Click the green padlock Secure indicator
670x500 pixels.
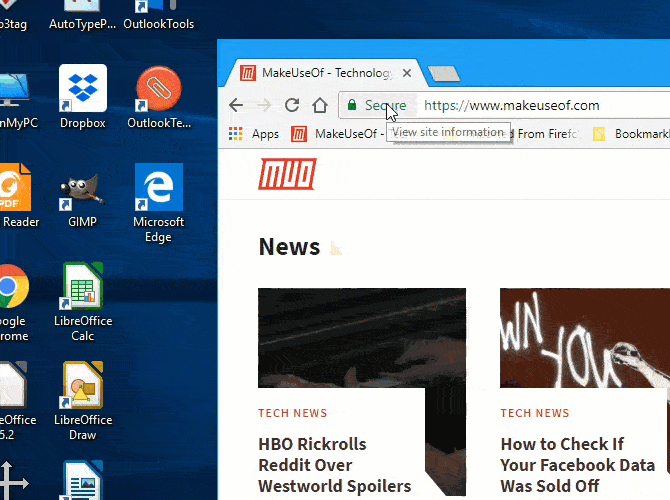coord(376,105)
